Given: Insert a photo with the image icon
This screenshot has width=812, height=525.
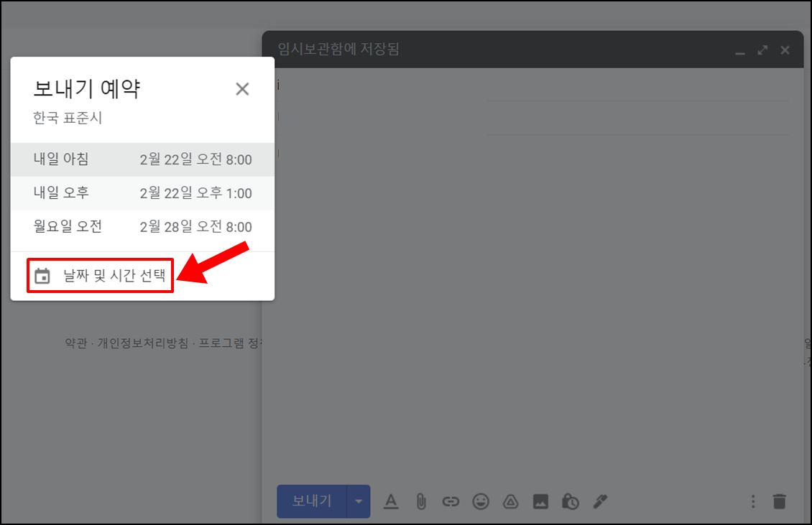Looking at the screenshot, I should 540,501.
